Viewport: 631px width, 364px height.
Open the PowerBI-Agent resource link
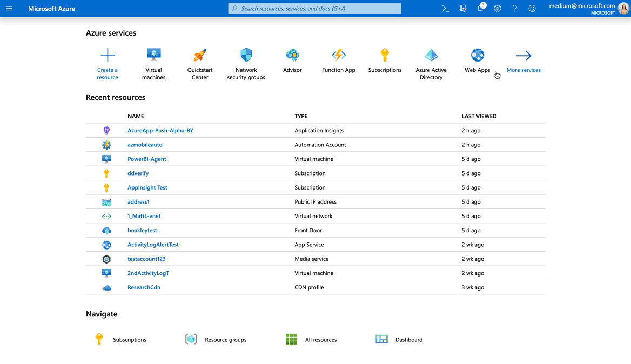147,159
